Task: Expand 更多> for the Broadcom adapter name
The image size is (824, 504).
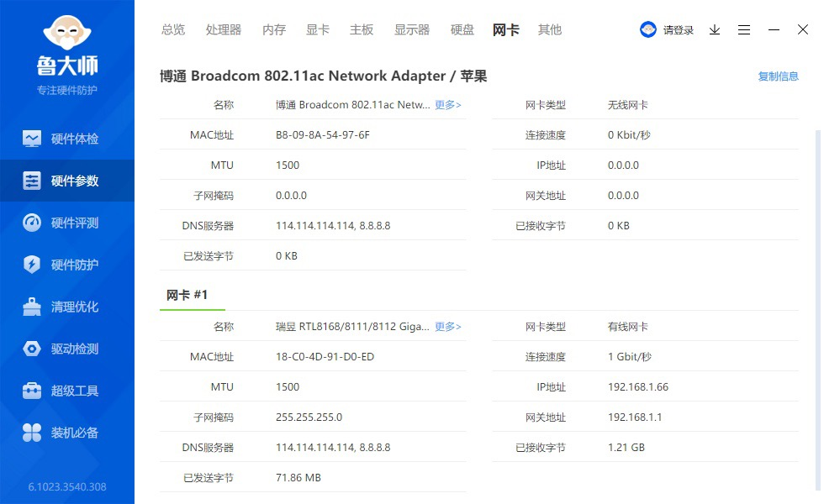Action: tap(447, 105)
